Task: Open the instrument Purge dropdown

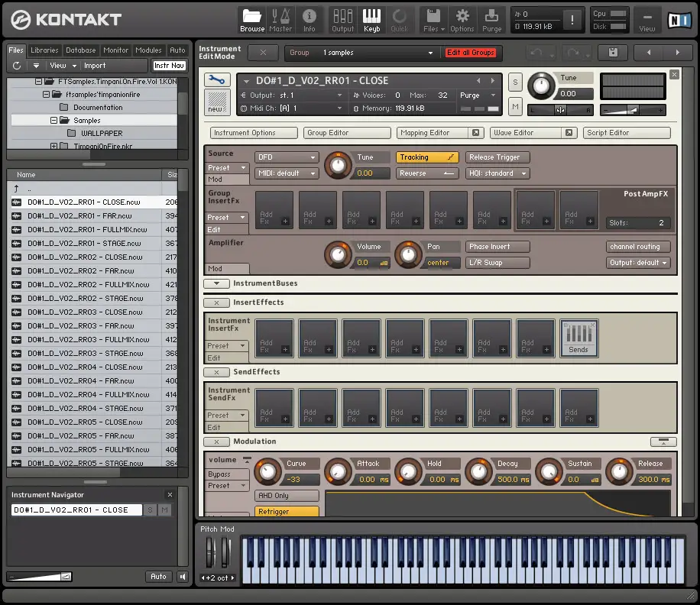Action: click(x=478, y=95)
